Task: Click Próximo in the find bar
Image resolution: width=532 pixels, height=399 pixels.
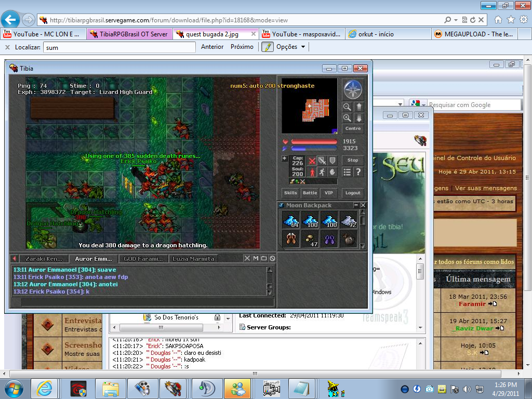Action: [242, 47]
